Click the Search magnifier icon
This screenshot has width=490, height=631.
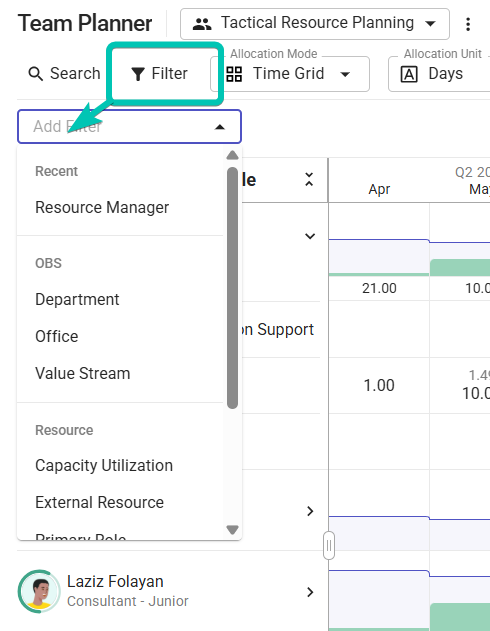pos(35,74)
